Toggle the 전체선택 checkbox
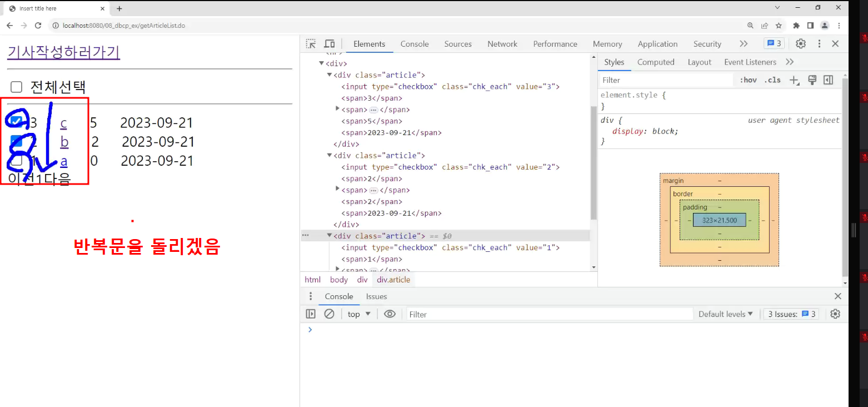This screenshot has height=407, width=868. (17, 87)
